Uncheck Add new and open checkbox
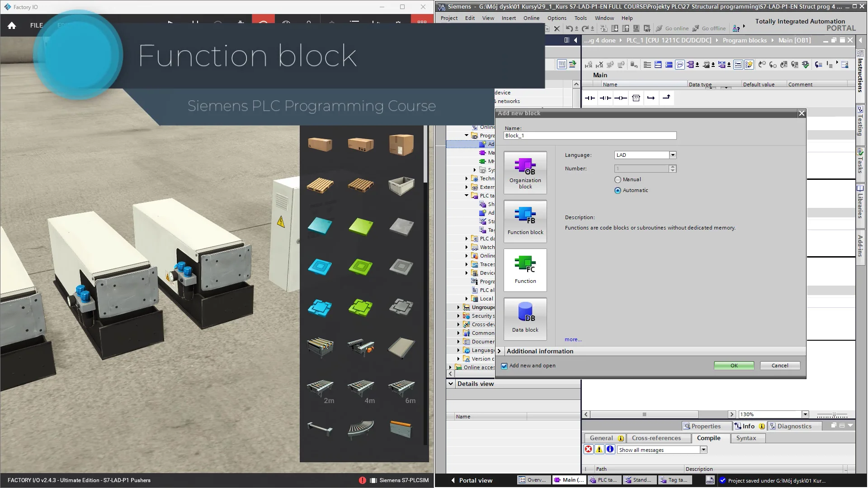The width and height of the screenshot is (868, 488). pyautogui.click(x=504, y=366)
